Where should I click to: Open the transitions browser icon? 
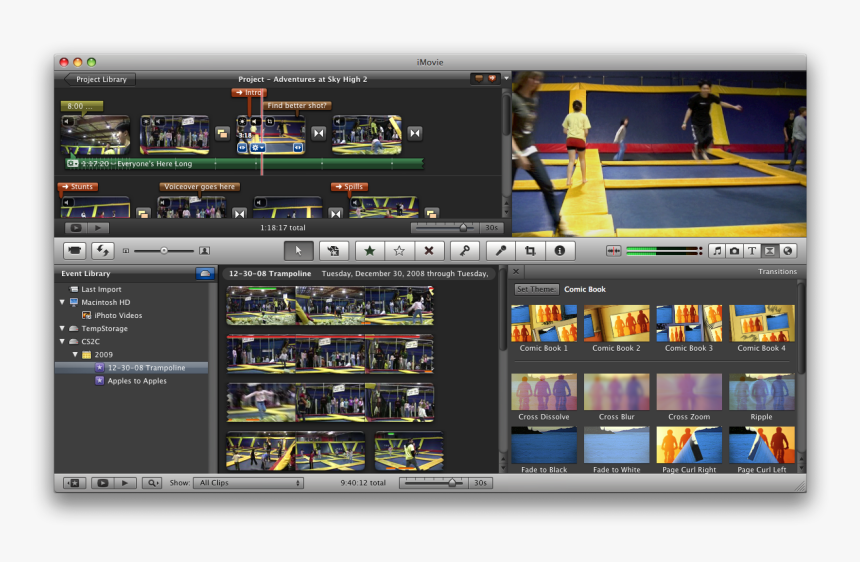[770, 251]
